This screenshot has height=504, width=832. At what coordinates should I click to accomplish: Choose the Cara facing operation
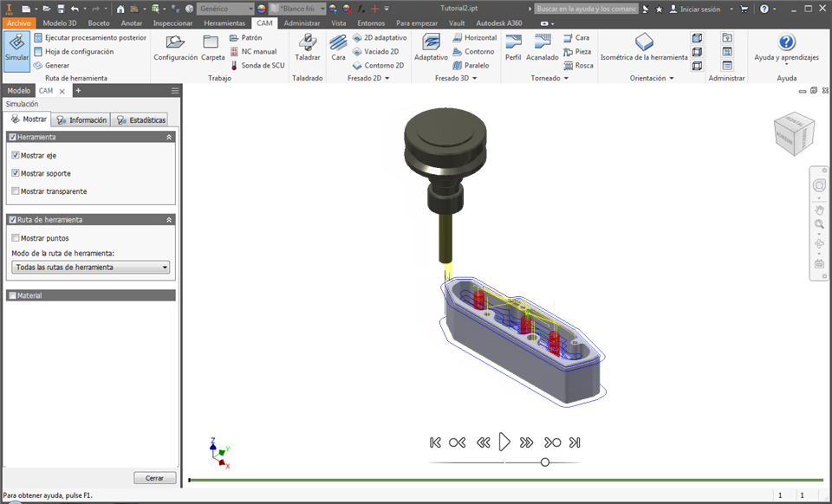point(338,48)
